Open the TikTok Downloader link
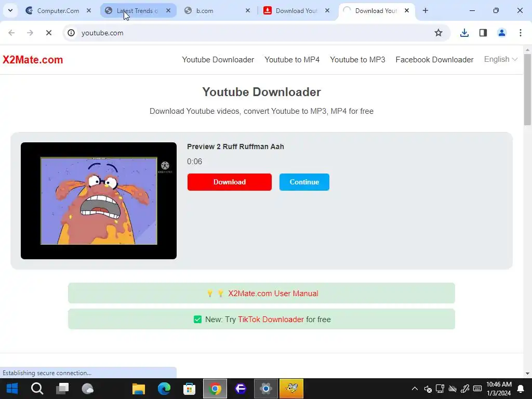Image resolution: width=532 pixels, height=399 pixels. click(x=271, y=320)
